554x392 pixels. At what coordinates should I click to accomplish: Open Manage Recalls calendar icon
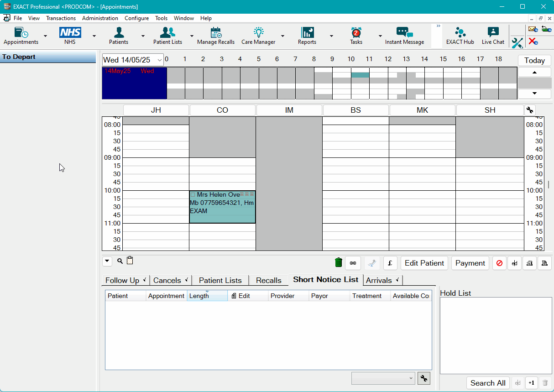pos(216,36)
